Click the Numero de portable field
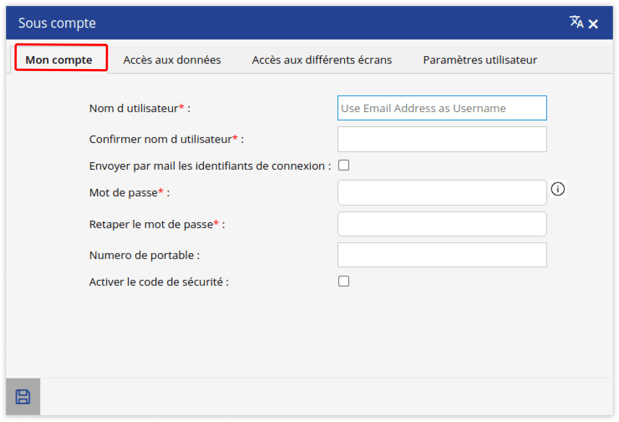619x422 pixels. (x=442, y=255)
